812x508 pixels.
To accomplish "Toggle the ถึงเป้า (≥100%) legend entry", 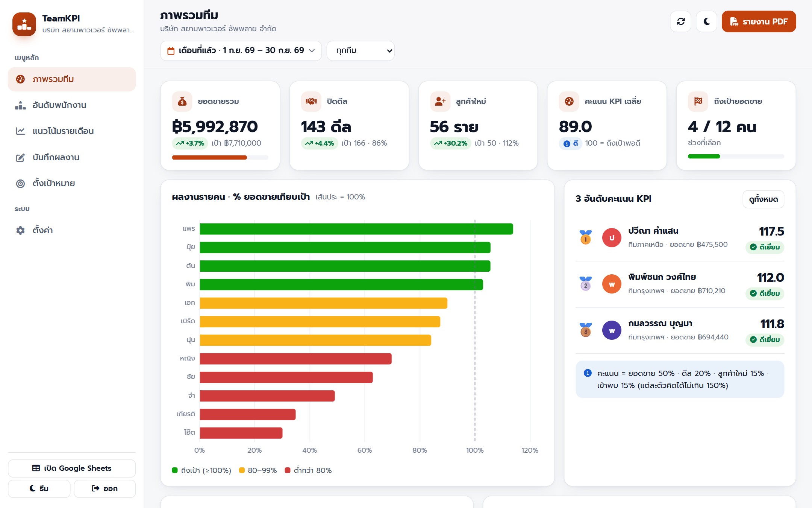I will pos(201,470).
